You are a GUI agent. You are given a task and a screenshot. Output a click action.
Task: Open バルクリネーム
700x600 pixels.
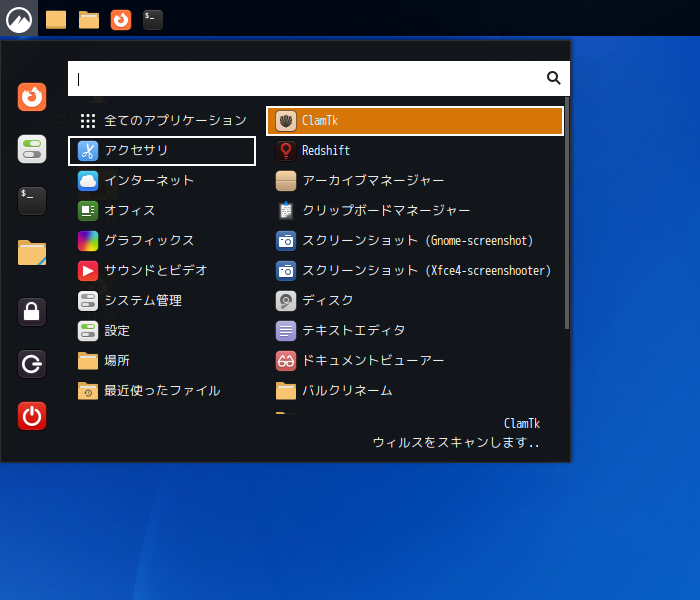click(x=415, y=391)
